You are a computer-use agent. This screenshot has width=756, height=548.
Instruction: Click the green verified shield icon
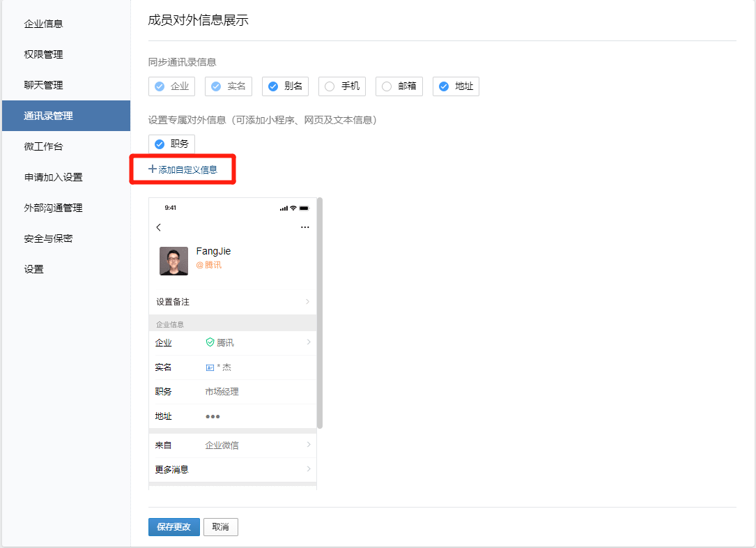[x=210, y=342]
